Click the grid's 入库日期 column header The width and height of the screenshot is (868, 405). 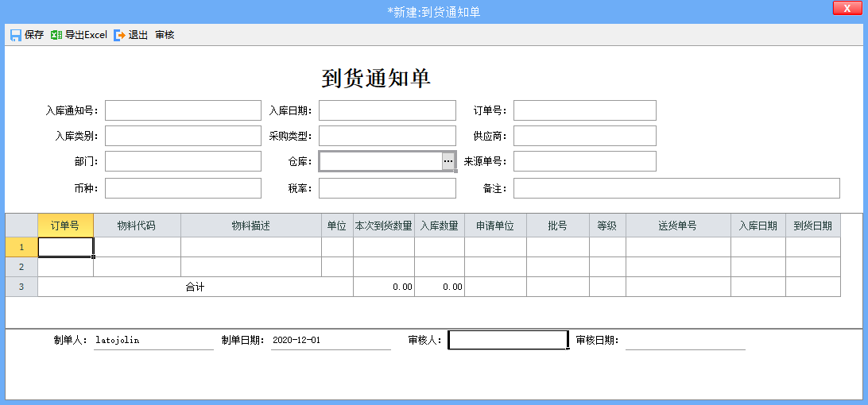click(x=758, y=226)
